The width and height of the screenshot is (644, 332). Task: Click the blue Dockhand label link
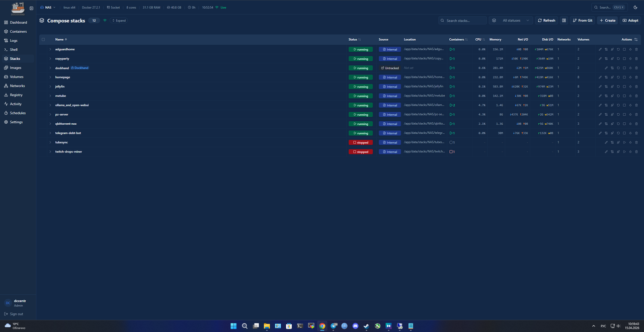point(79,68)
